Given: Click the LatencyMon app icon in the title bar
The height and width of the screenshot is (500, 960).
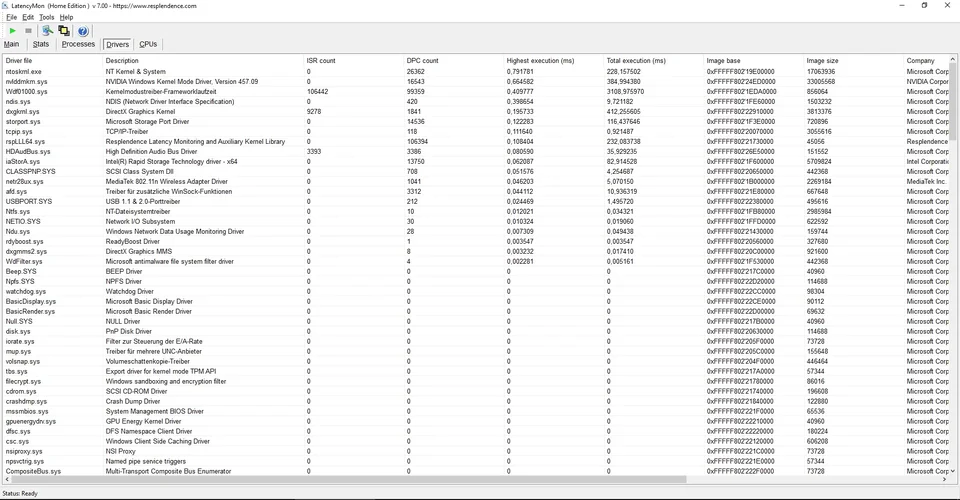Looking at the screenshot, I should click(5, 6).
